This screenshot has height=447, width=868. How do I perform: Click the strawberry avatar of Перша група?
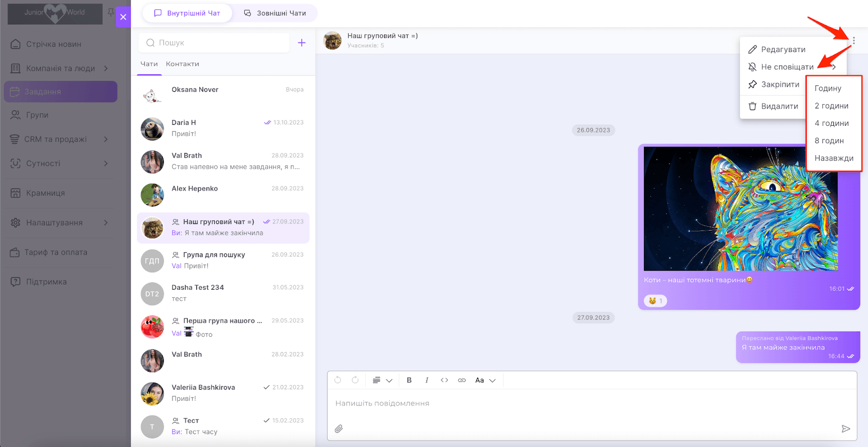(152, 327)
